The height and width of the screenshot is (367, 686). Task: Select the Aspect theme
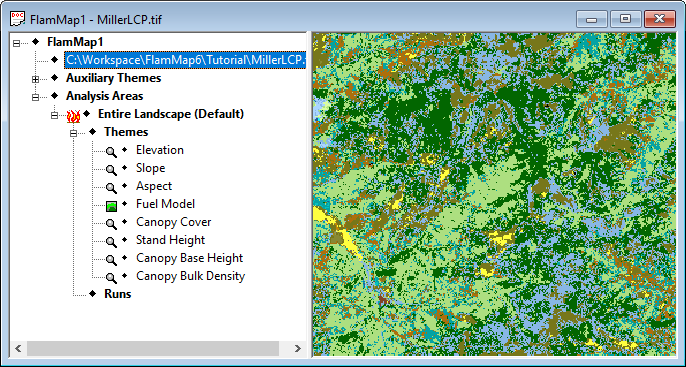point(154,186)
